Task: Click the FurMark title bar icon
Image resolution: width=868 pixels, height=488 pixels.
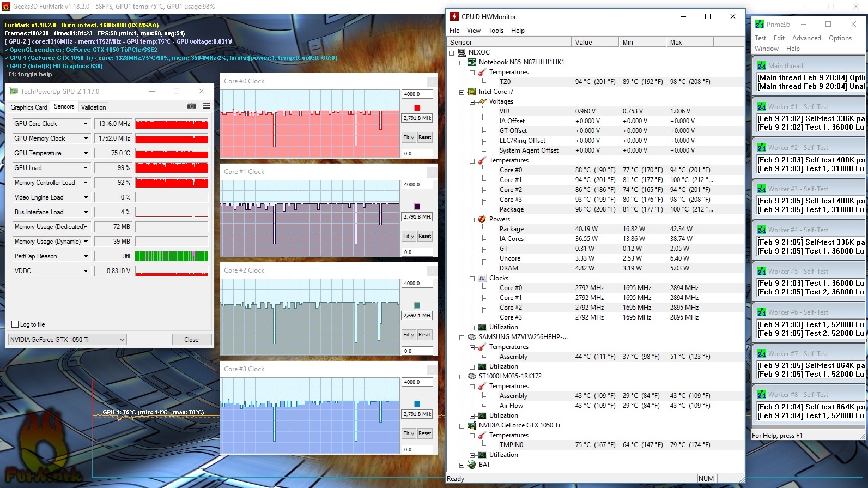Action: [x=6, y=7]
